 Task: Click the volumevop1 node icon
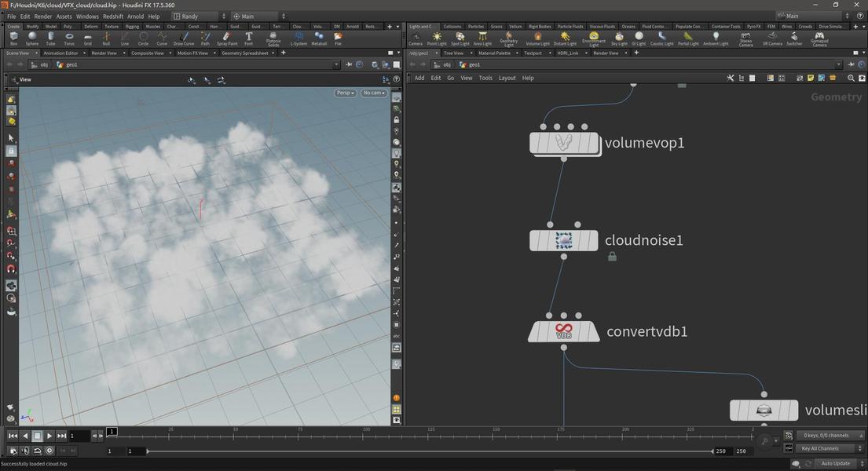[563, 143]
